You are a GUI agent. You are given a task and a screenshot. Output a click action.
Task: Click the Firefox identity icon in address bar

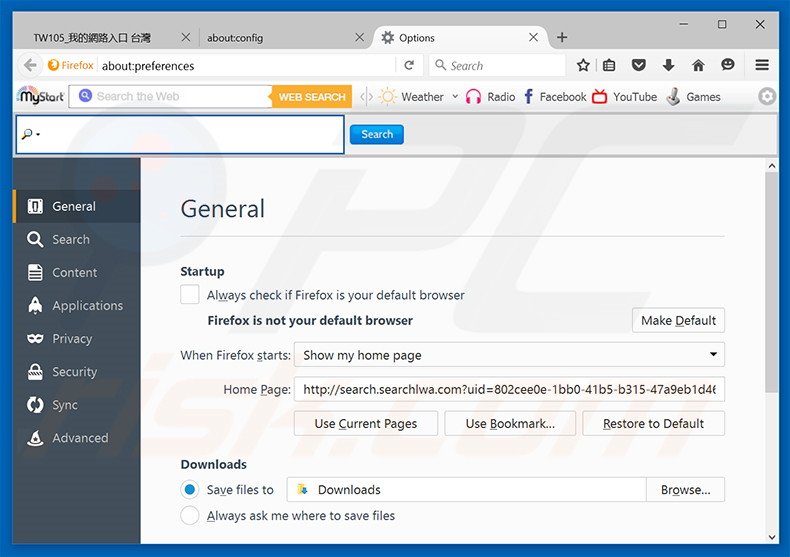pyautogui.click(x=71, y=65)
